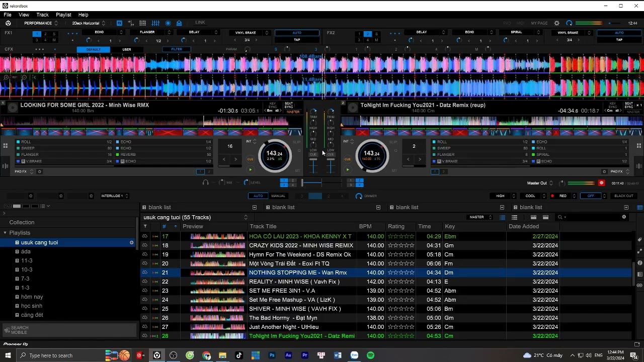The height and width of the screenshot is (362, 644).
Task: Activate the BLACK OUT lighting button
Action: [x=624, y=196]
